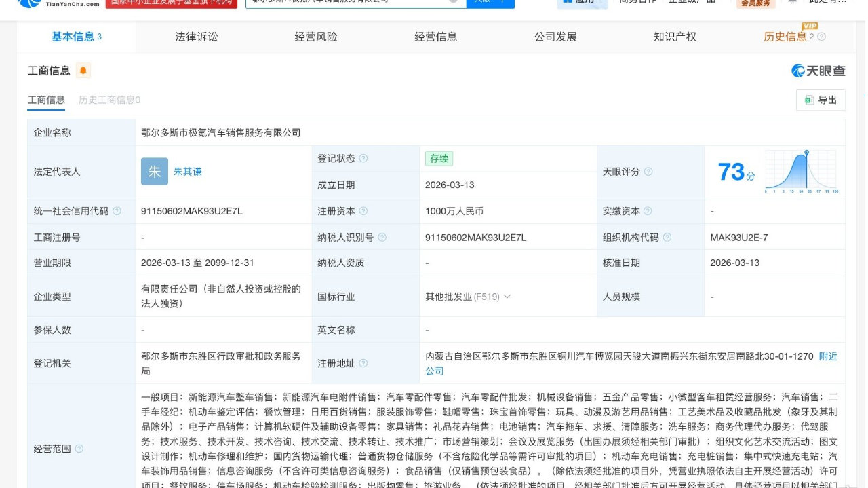
Task: Click the score distribution curve chart
Action: pos(801,172)
